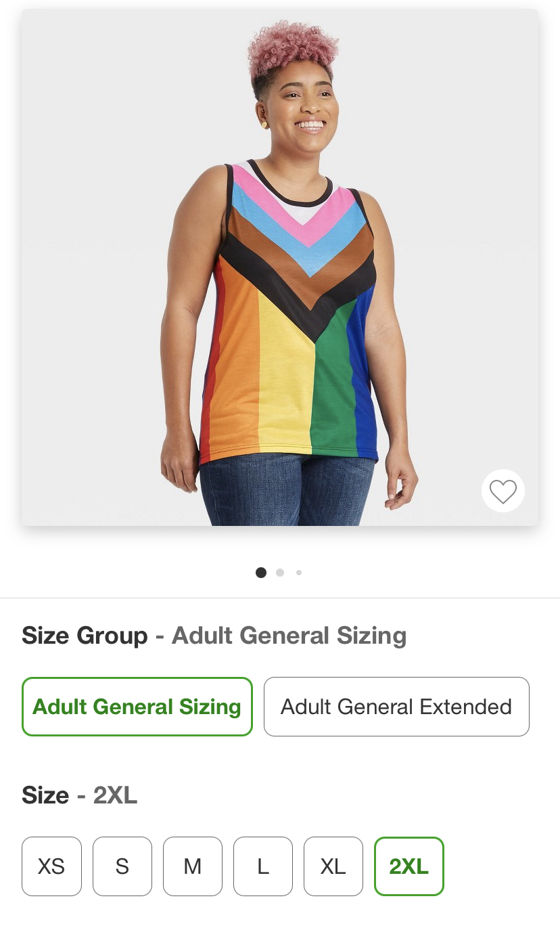Viewport: 560px width, 928px height.
Task: Choose the L size button
Action: [263, 866]
